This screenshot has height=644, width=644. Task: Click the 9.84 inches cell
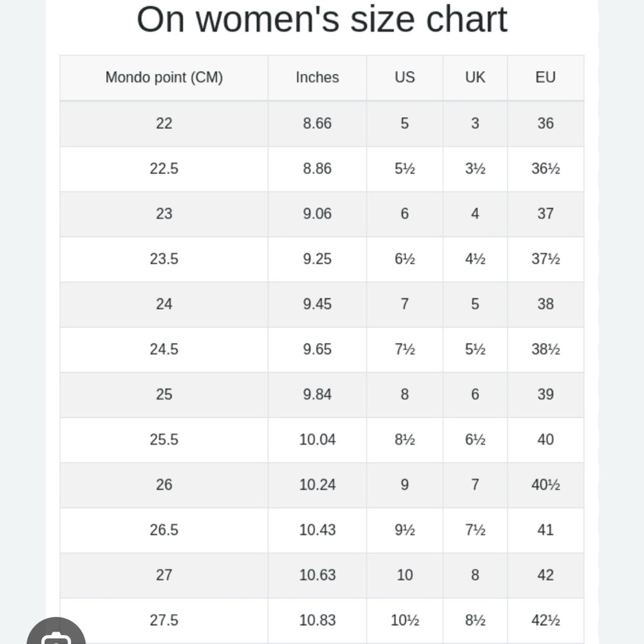317,395
